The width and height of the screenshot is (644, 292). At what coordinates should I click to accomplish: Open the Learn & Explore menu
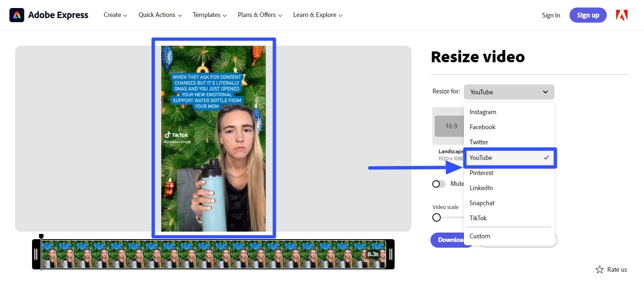pos(317,15)
